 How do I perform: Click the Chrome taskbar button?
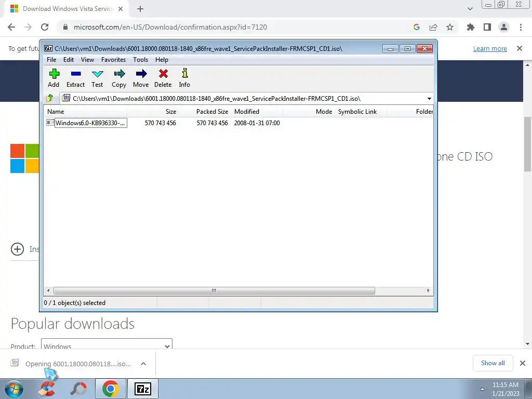(x=110, y=389)
